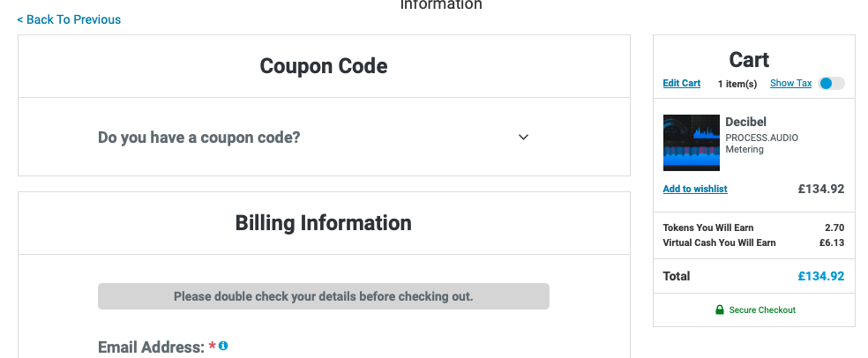Screen dimensions: 868x358
Task: Click the Email Address info icon
Action: 223,346
